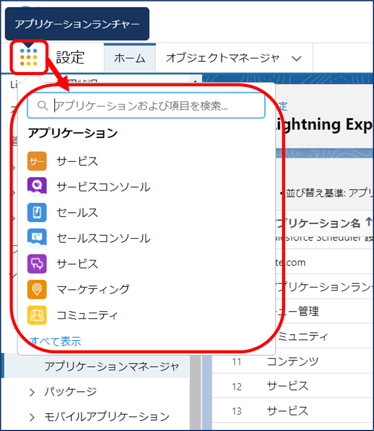The width and height of the screenshot is (374, 431).
Task: Click the セールスコンソール blue icon
Action: coord(37,238)
